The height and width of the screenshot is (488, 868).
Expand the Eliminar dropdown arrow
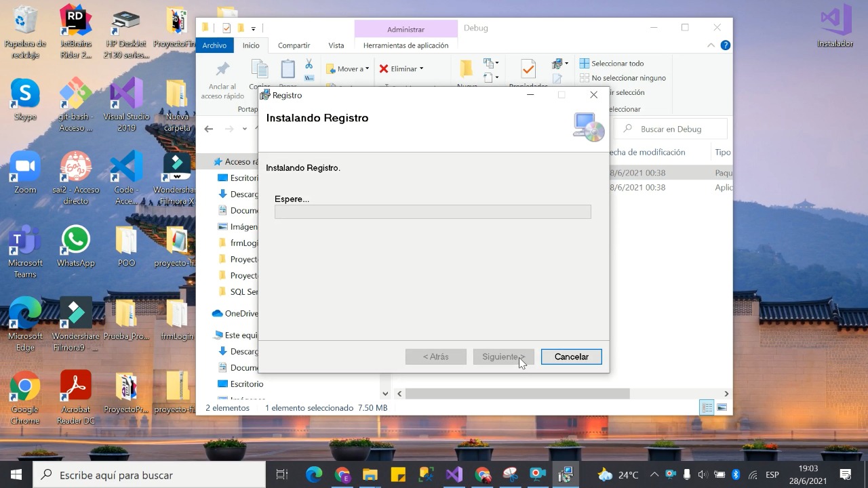click(421, 68)
